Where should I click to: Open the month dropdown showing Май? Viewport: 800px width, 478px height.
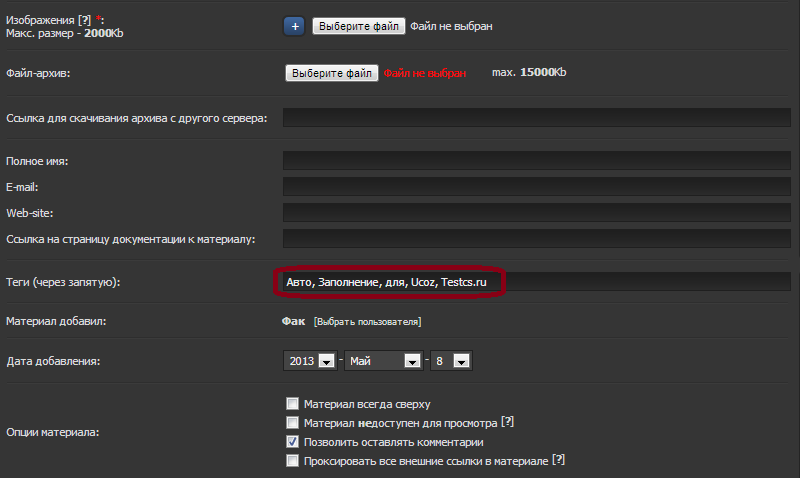tap(383, 361)
